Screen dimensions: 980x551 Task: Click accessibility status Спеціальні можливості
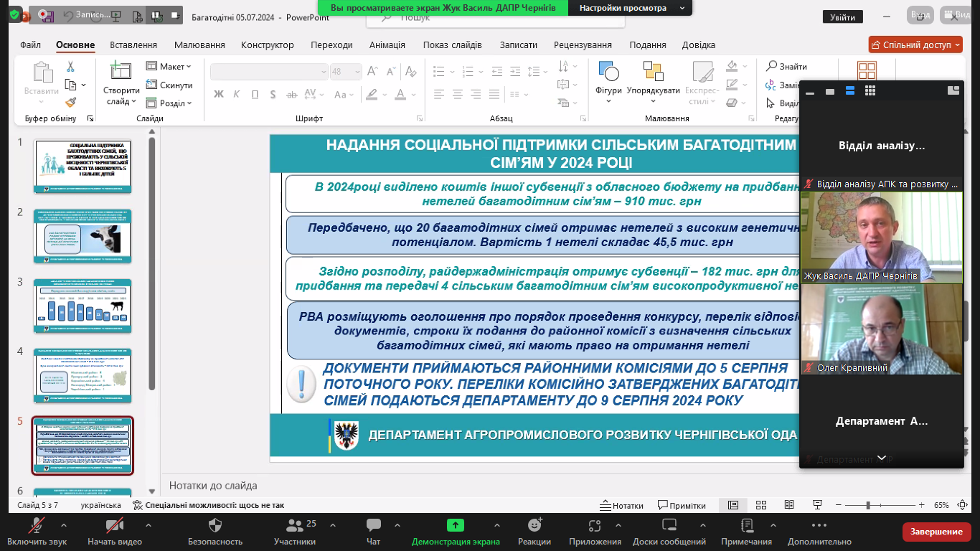(208, 505)
